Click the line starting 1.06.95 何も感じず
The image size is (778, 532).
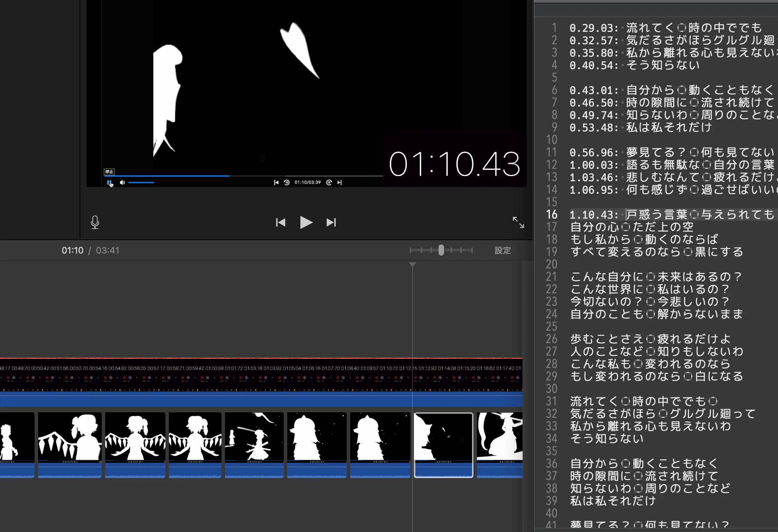tap(673, 190)
